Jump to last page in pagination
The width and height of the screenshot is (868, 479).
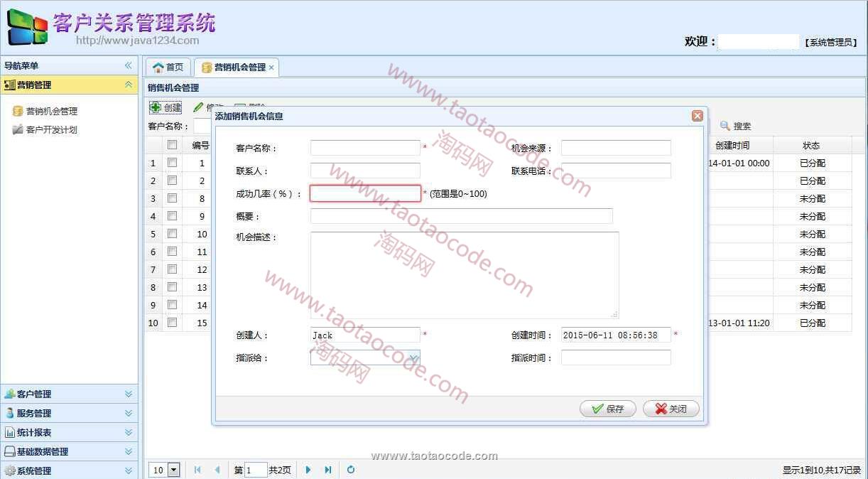point(327,470)
